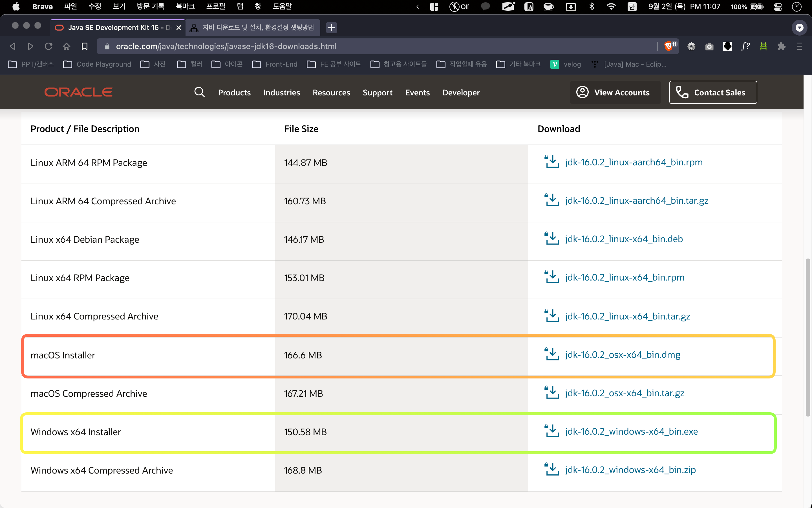Open the Code Playground bookmarks folder

[x=97, y=64]
